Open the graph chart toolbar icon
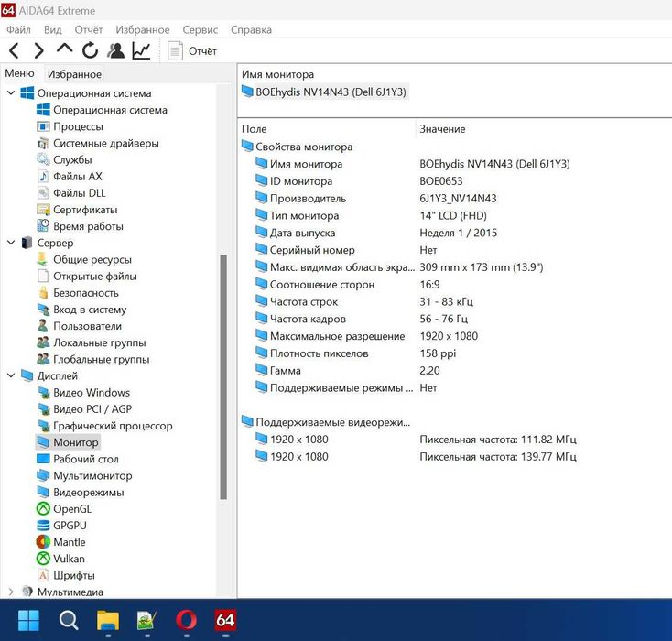Screen dimensions: 672x641 pyautogui.click(x=141, y=50)
